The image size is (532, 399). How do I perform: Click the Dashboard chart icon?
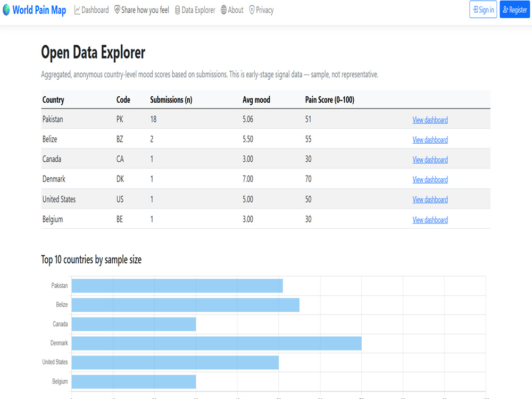[77, 10]
